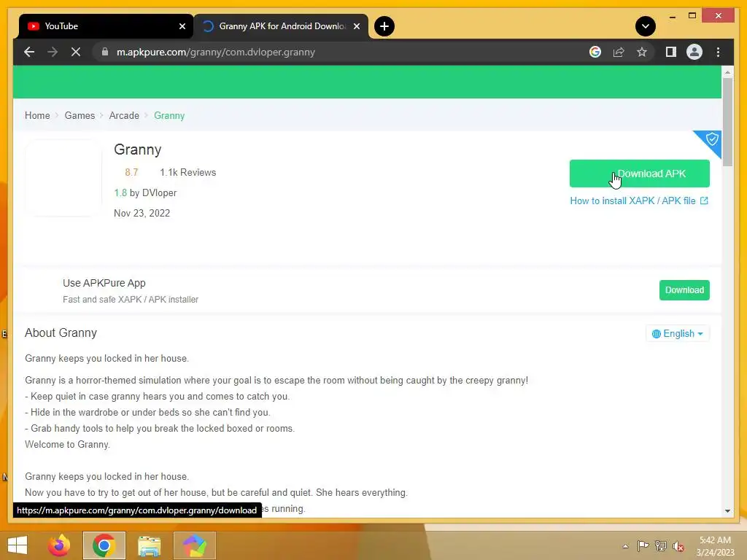Click the taskbar clock and date
The height and width of the screenshot is (560, 747).
(x=715, y=546)
